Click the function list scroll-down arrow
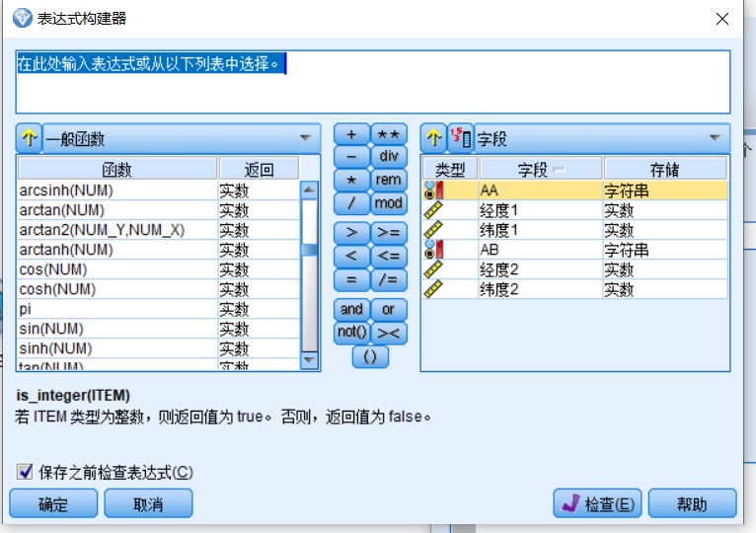 point(309,360)
